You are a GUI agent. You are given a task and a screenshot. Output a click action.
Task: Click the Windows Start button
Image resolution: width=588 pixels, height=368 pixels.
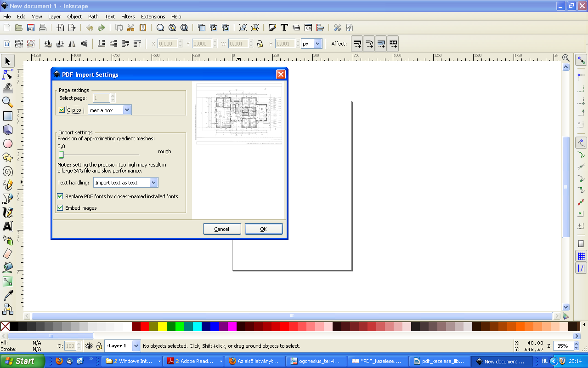coord(23,361)
